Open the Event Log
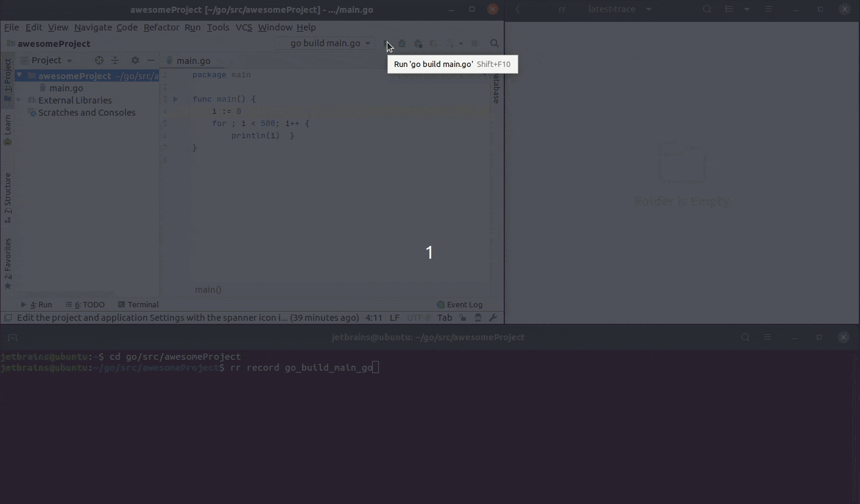The image size is (860, 504). pos(461,304)
